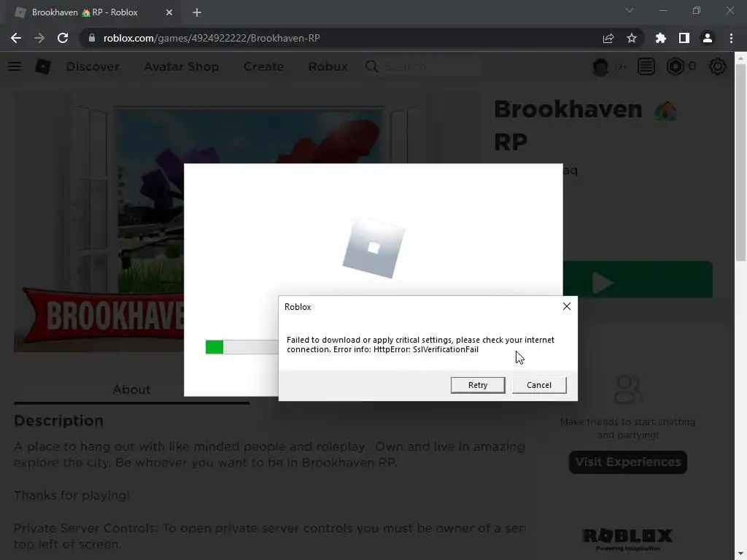Click the search magnifier icon
This screenshot has height=560, width=747.
pyautogui.click(x=371, y=66)
